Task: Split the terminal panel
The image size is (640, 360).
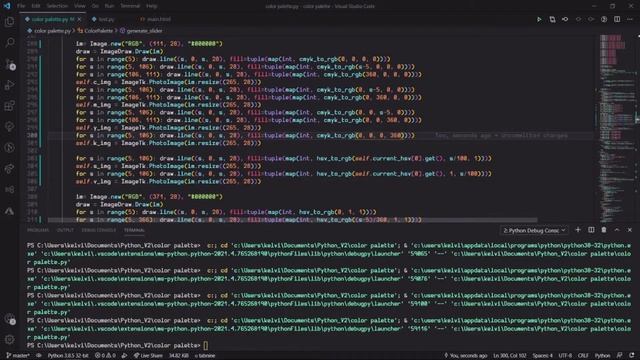Action: pyautogui.click(x=591, y=230)
